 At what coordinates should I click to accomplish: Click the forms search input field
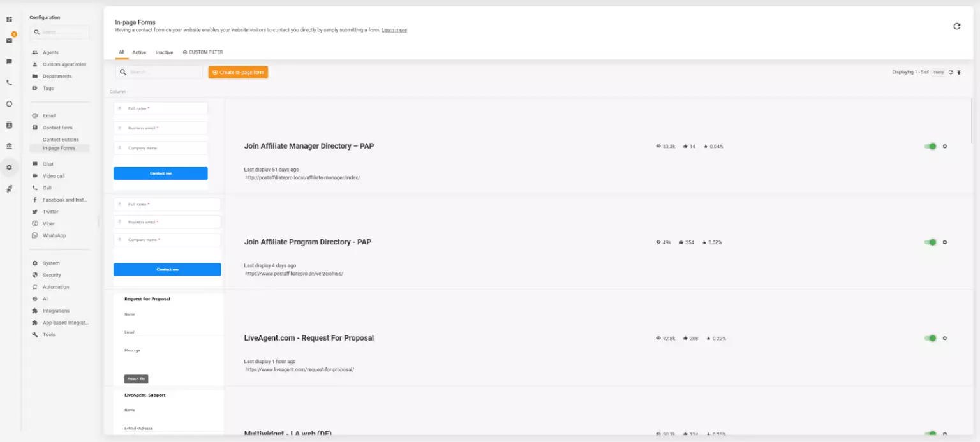pos(158,72)
